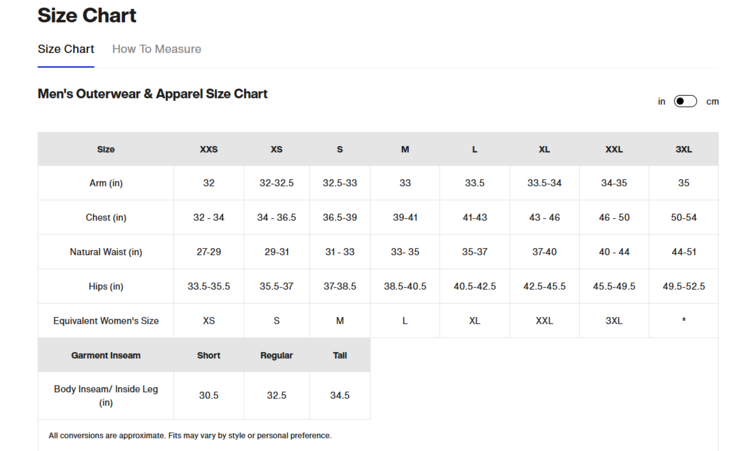Select the 34.5 body inseam value
Screen dimensions: 750x451
pyautogui.click(x=340, y=395)
